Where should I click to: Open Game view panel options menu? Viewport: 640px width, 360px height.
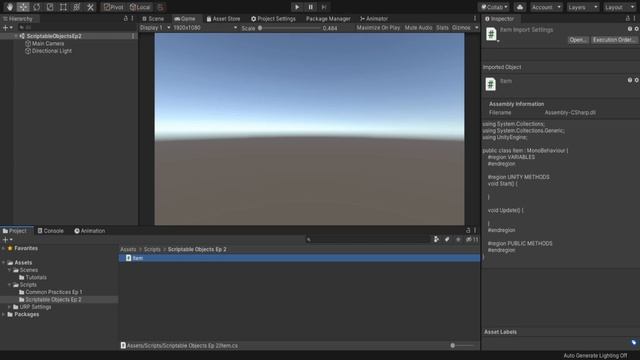click(475, 18)
